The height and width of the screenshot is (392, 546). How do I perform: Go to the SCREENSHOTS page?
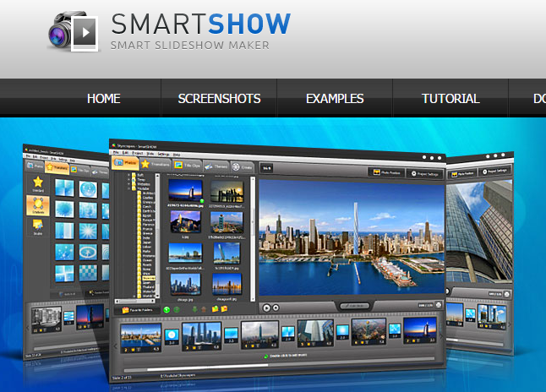pos(220,99)
